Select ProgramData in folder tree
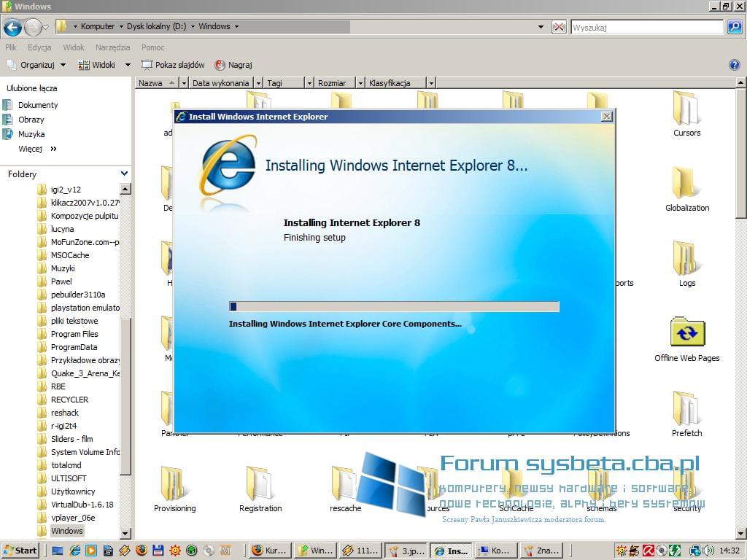Viewport: 747px width, 560px height. tap(74, 347)
